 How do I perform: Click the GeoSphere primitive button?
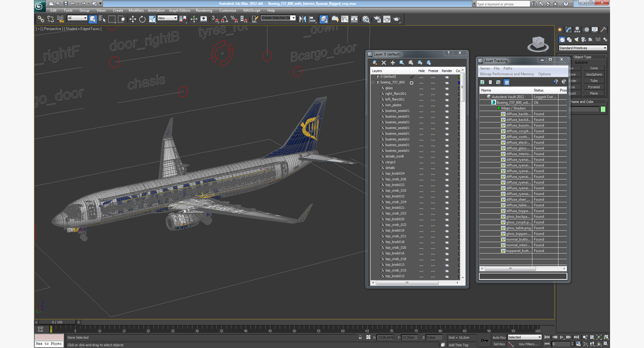click(x=594, y=74)
